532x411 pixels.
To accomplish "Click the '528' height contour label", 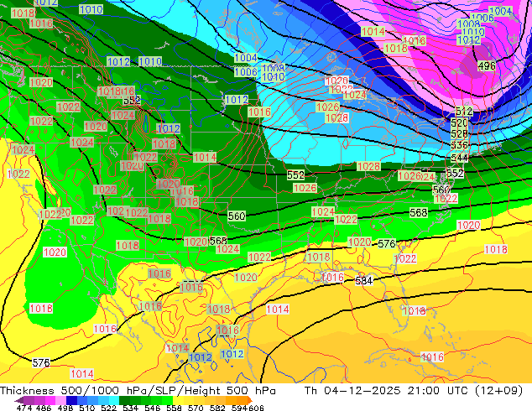I will (x=459, y=133).
